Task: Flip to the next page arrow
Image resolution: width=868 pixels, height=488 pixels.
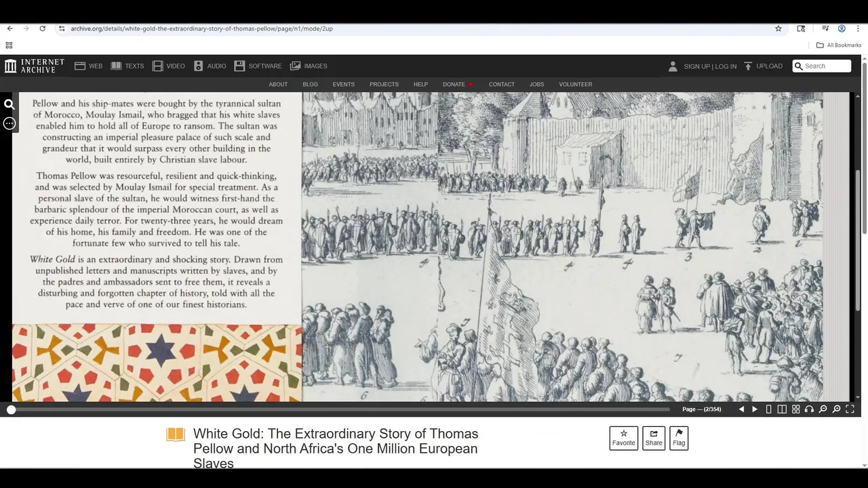Action: (x=755, y=409)
